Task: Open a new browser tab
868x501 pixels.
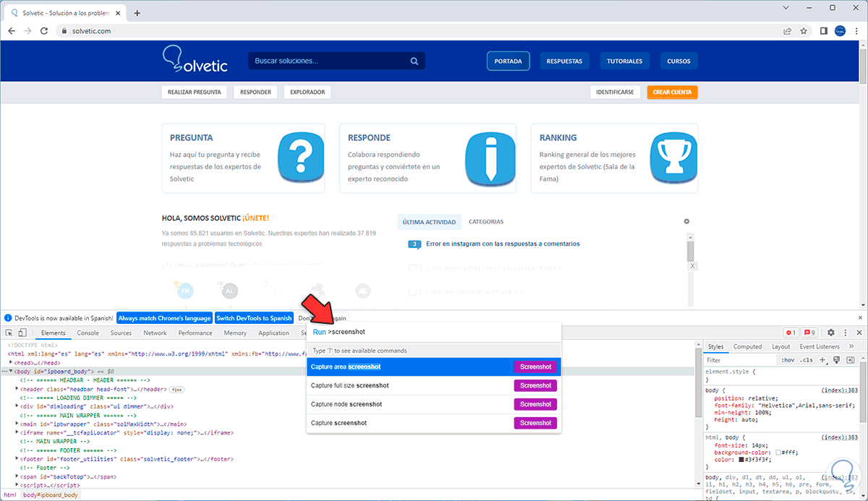Action: tap(137, 13)
